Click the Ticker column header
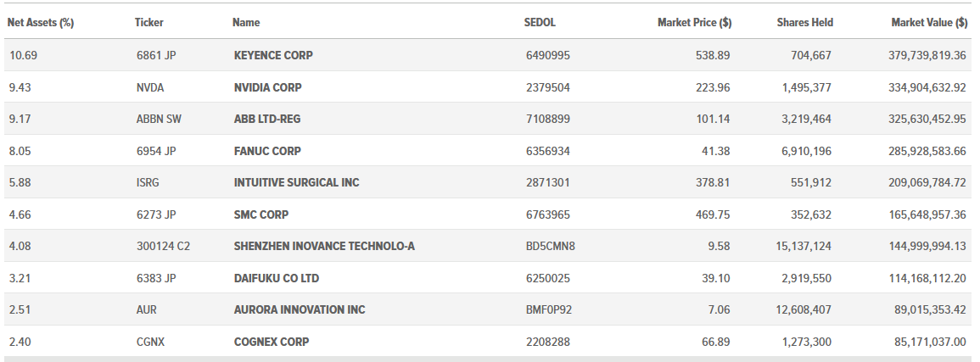Viewport: 980px width, 362px height. [x=148, y=23]
